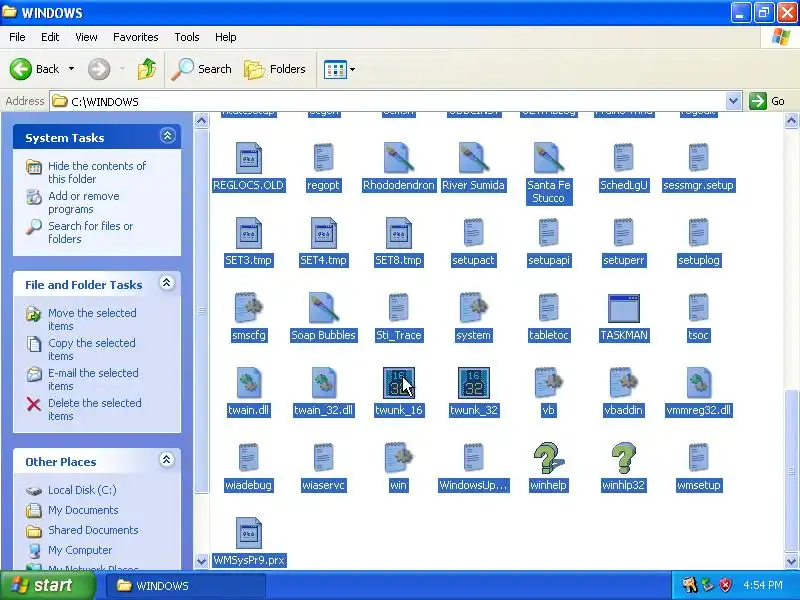Select the winhlp32 help icon
This screenshot has height=600, width=800.
tap(623, 458)
